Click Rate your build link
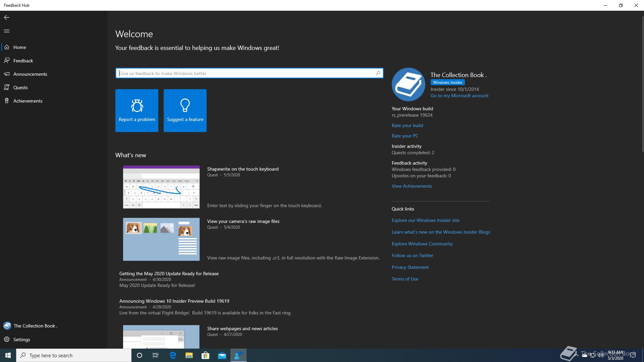The width and height of the screenshot is (644, 362). [x=407, y=125]
